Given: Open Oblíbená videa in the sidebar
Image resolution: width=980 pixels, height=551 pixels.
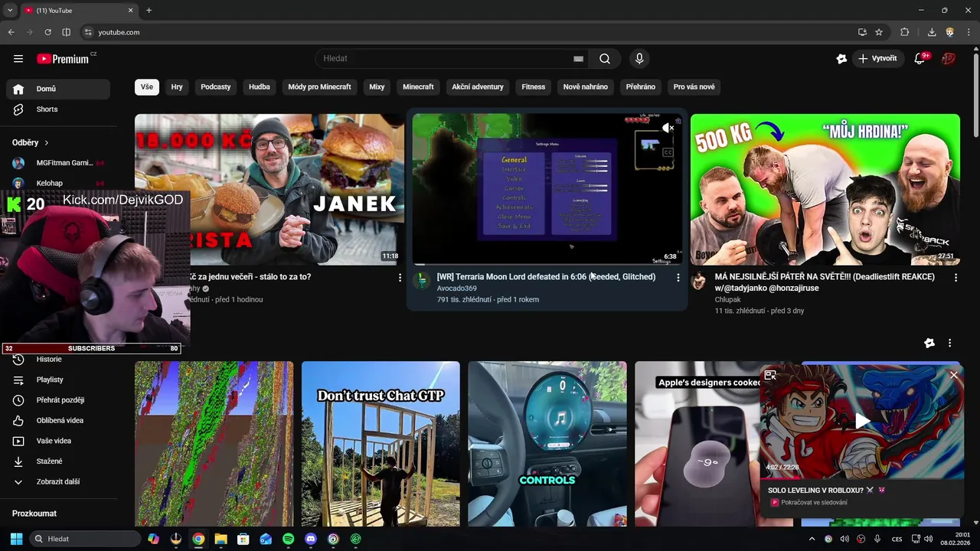Looking at the screenshot, I should point(58,420).
